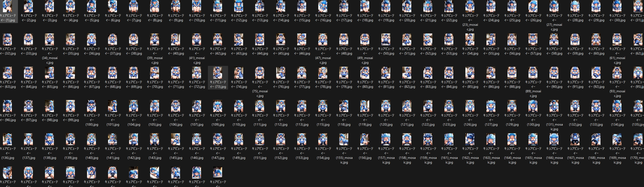Click file name キュアビューティー (140).jpg
644x187 pixels.
click(x=92, y=153)
